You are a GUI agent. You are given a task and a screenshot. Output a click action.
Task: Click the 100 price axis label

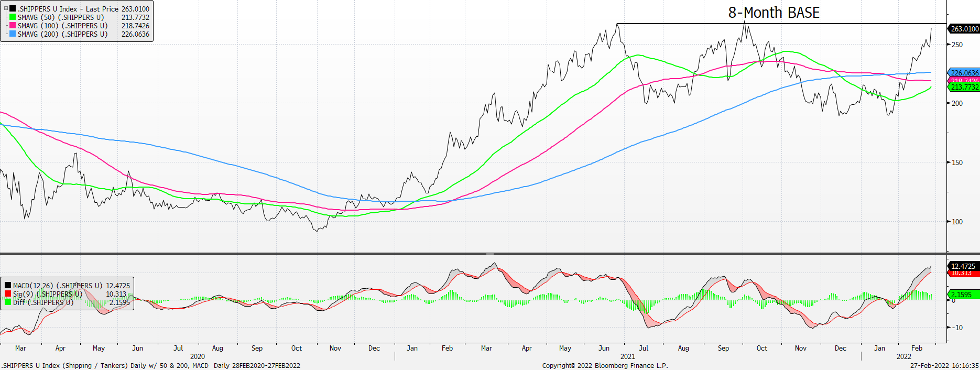tap(957, 222)
